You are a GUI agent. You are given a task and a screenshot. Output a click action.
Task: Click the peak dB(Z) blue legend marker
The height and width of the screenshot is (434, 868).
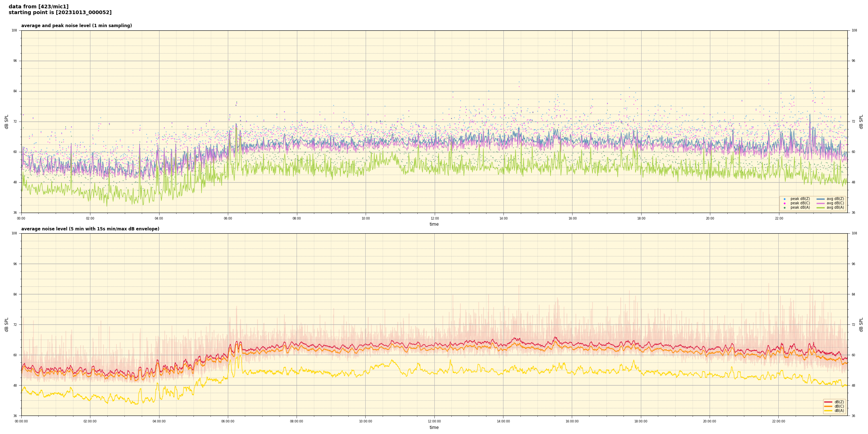point(784,199)
